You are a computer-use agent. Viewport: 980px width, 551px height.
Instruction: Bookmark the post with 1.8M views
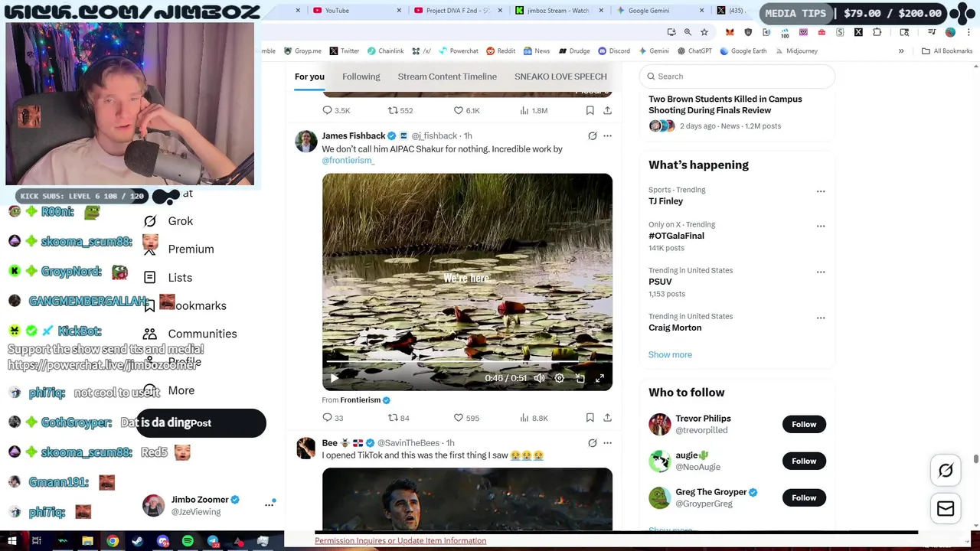tap(590, 111)
